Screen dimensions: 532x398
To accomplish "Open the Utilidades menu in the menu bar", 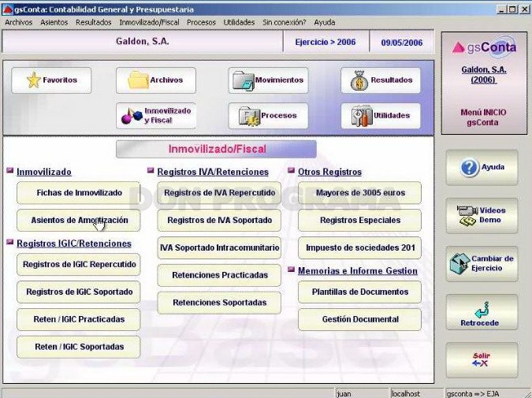I will [x=239, y=22].
